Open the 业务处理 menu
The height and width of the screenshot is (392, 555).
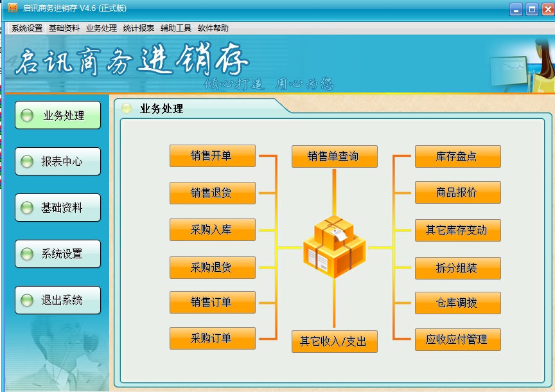point(101,28)
